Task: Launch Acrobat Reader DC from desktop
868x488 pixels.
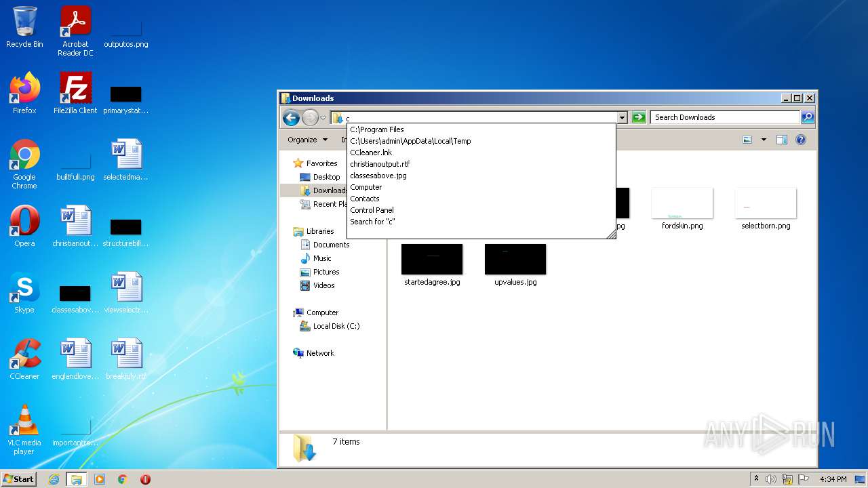Action: pyautogui.click(x=75, y=30)
